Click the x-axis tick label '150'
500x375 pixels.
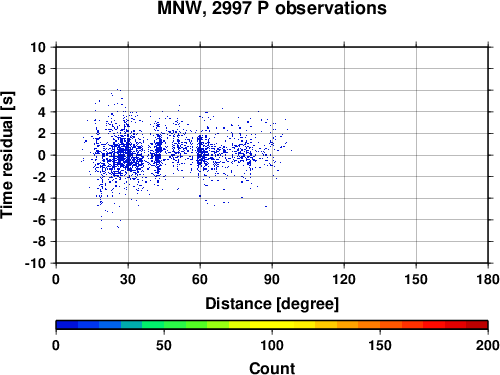(416, 279)
